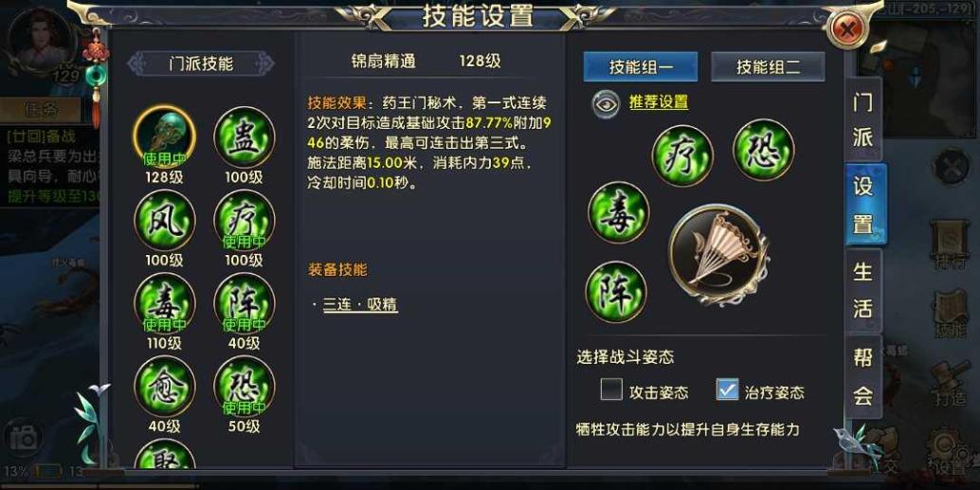Close the 技能设置 window
This screenshot has height=490, width=980.
(847, 28)
